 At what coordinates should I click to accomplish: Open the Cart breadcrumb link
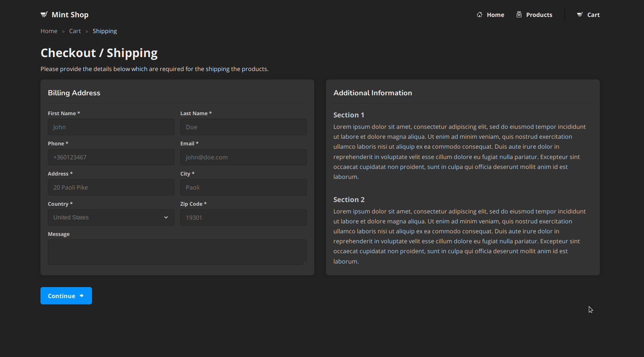click(75, 31)
